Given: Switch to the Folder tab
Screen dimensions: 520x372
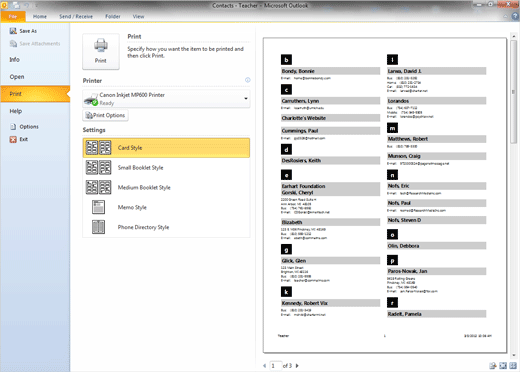Looking at the screenshot, I should 113,16.
